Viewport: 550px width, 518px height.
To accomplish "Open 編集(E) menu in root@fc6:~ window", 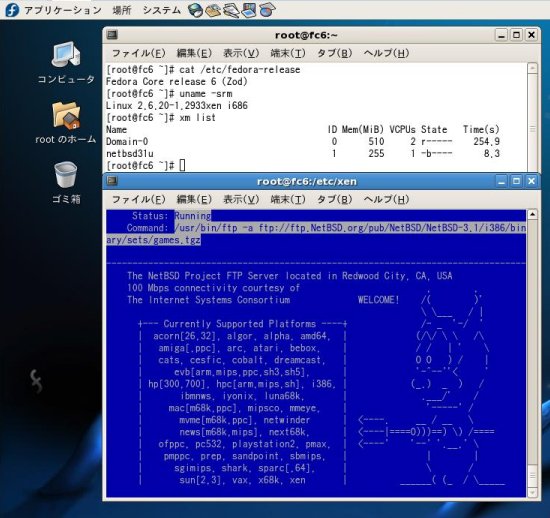I will point(194,53).
